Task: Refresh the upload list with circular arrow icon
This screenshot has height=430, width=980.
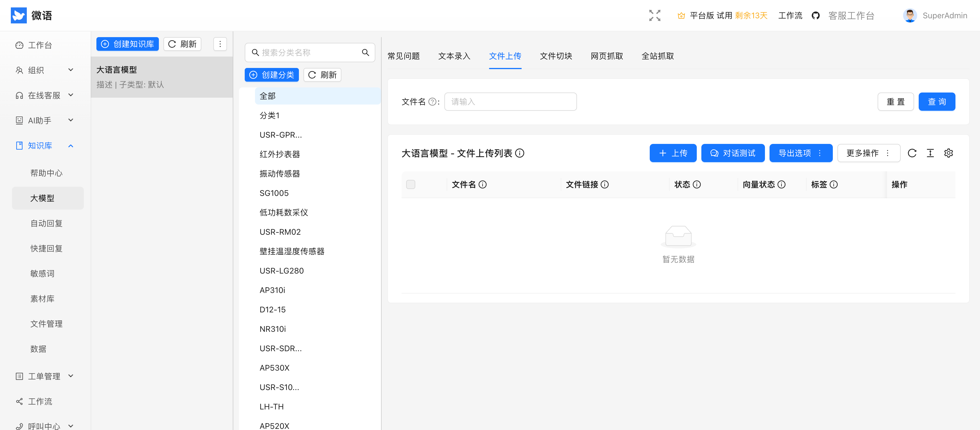Action: coord(912,153)
